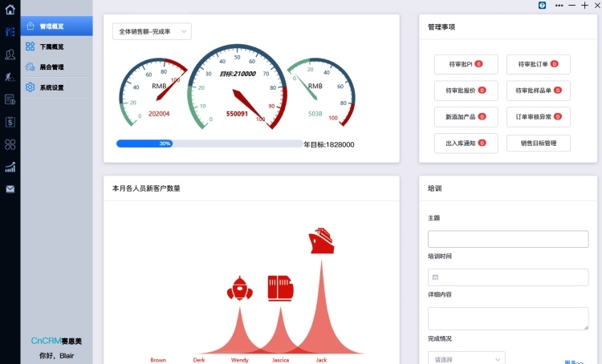602x364 pixels.
Task: Click the 年目标:1828000 text
Action: pos(329,144)
